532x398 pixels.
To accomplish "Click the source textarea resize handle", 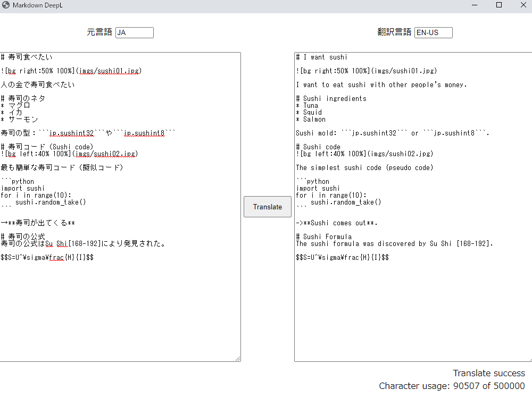I will click(x=238, y=359).
